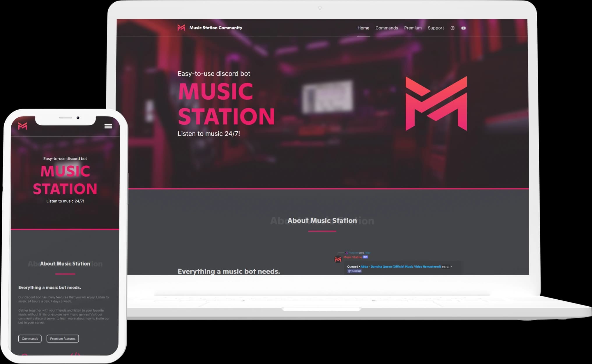Tap 'Easy-to-use discord bot' text on phone
Viewport: 592px width, 364px height.
click(x=65, y=159)
